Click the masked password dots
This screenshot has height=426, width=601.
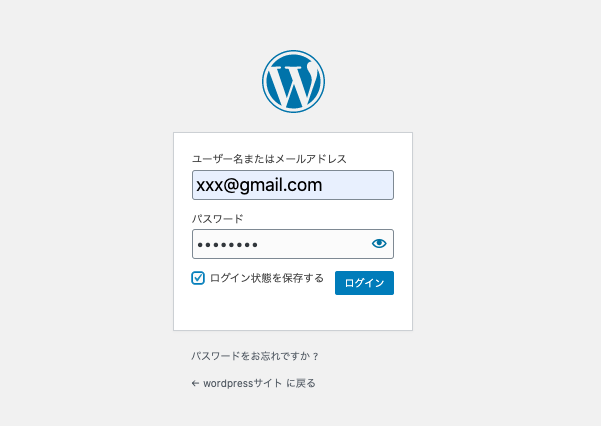click(227, 245)
